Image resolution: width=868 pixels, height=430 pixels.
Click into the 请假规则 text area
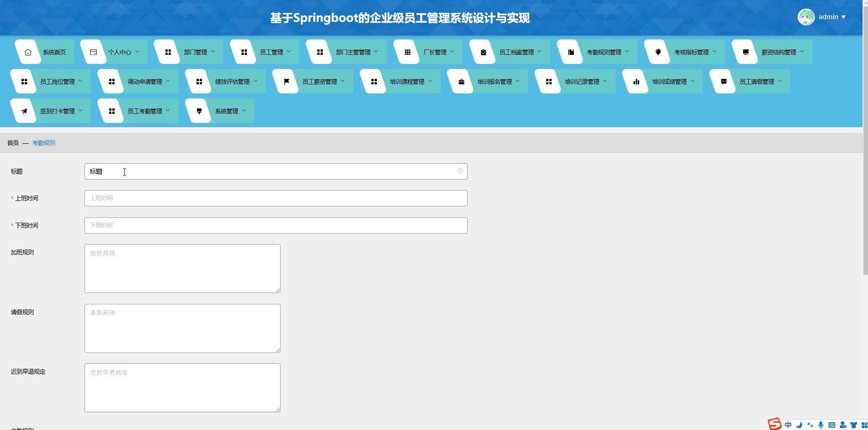pyautogui.click(x=182, y=328)
